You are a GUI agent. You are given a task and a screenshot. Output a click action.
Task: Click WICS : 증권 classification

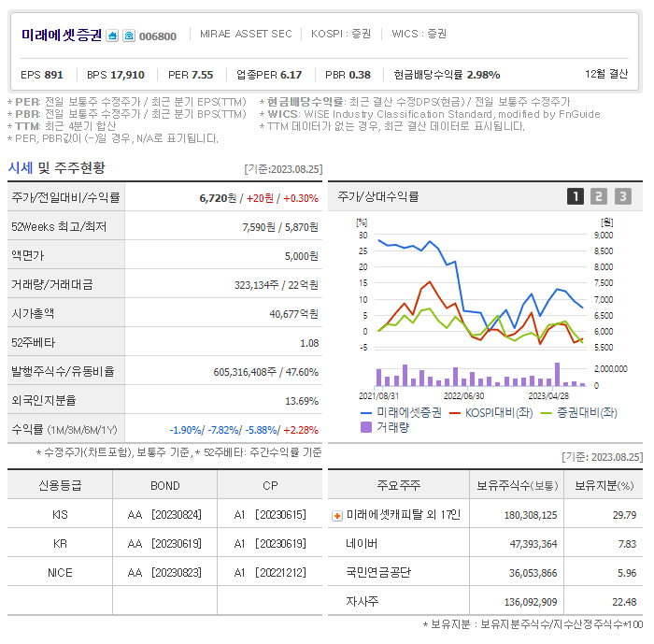coord(419,34)
